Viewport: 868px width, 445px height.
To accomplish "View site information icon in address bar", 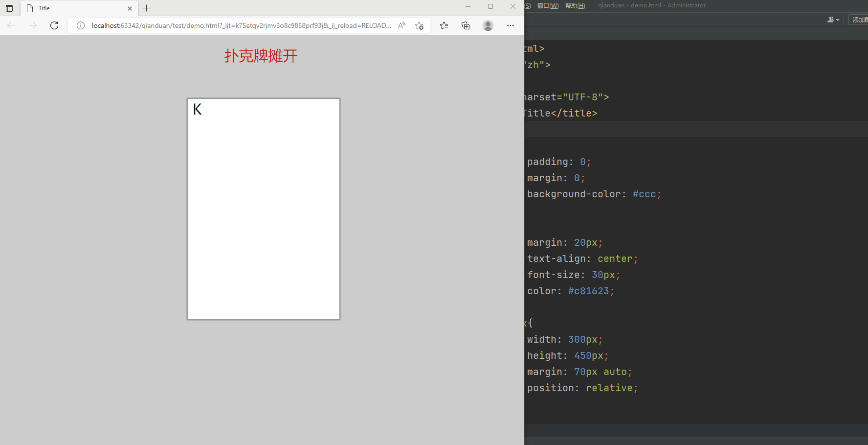I will pos(81,25).
